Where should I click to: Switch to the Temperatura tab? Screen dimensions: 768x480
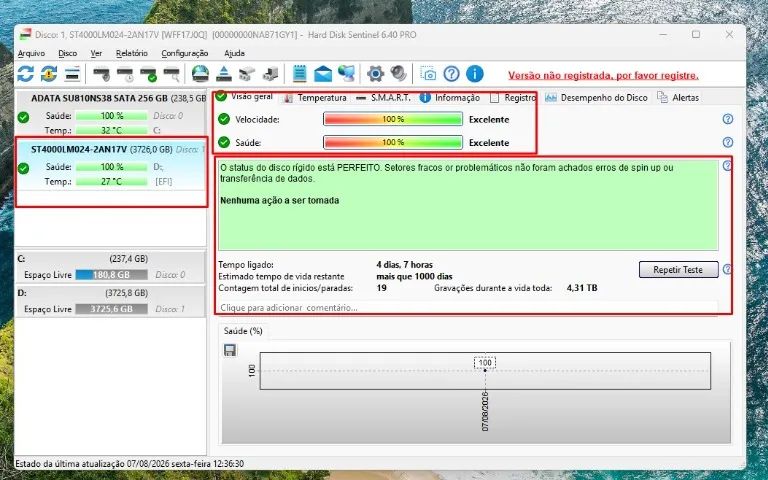(x=316, y=98)
